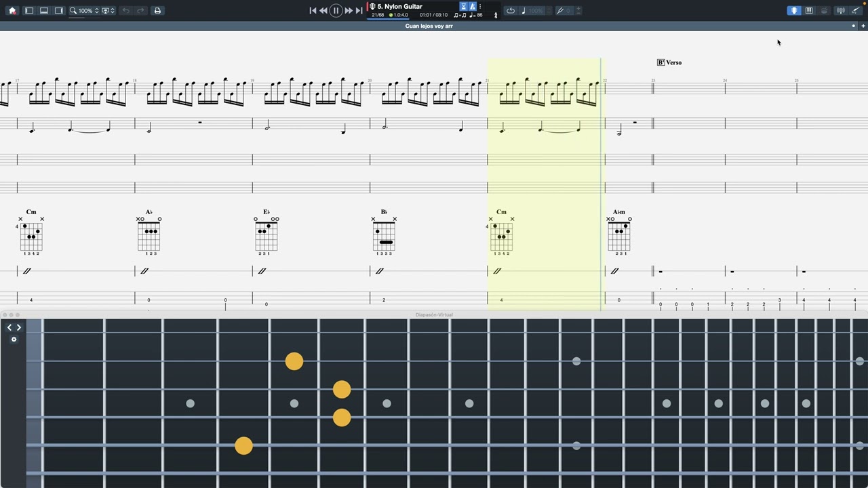Open the three-dot metronome options
Viewport: 868px width, 488px height.
click(480, 7)
